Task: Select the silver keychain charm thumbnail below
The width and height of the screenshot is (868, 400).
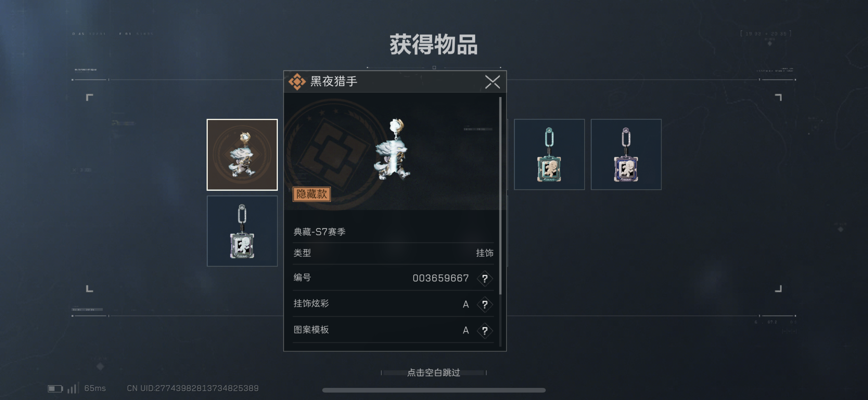Action: click(x=242, y=231)
